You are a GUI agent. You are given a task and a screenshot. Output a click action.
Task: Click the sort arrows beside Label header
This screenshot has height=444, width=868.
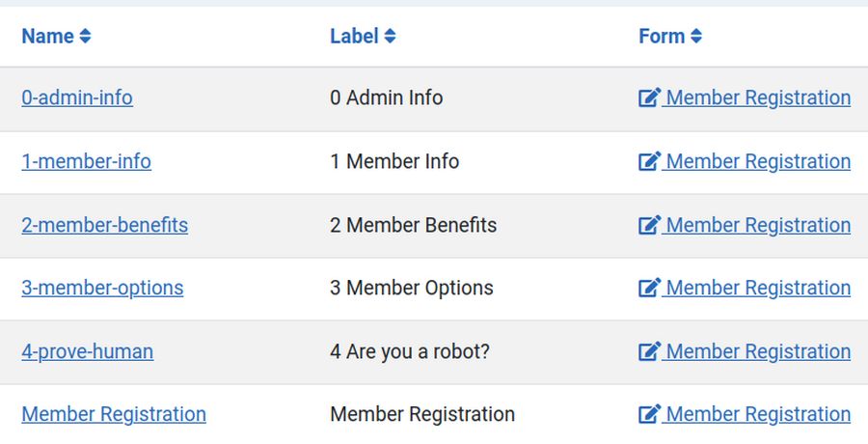click(x=390, y=37)
